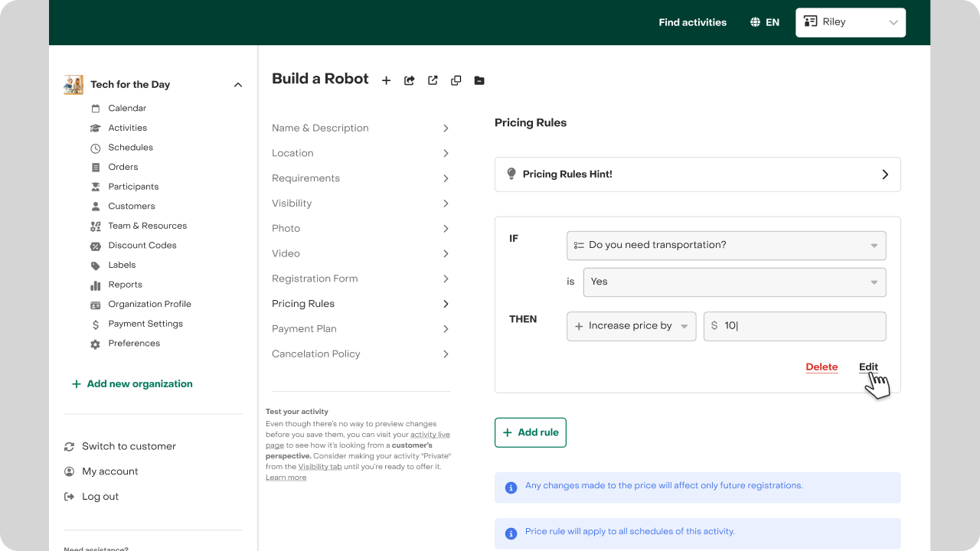Select the Pricing Rules section
This screenshot has height=551, width=980.
(x=361, y=304)
